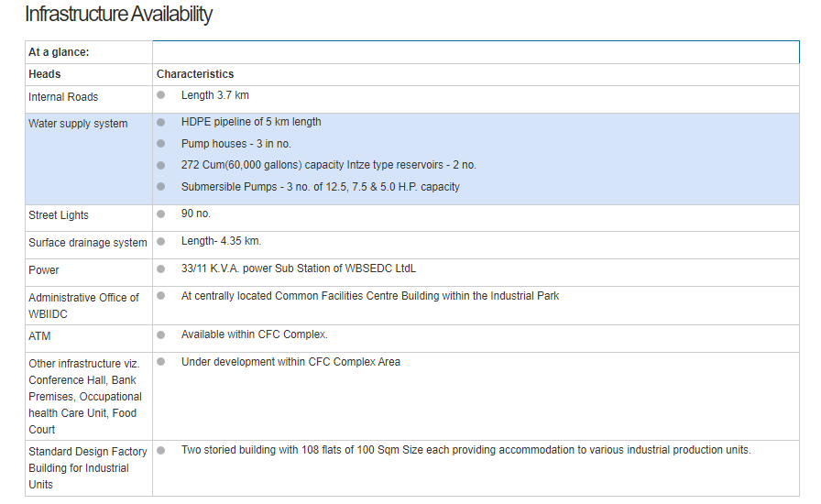The width and height of the screenshot is (821, 504).
Task: Click the Heads column header
Action: click(x=45, y=74)
